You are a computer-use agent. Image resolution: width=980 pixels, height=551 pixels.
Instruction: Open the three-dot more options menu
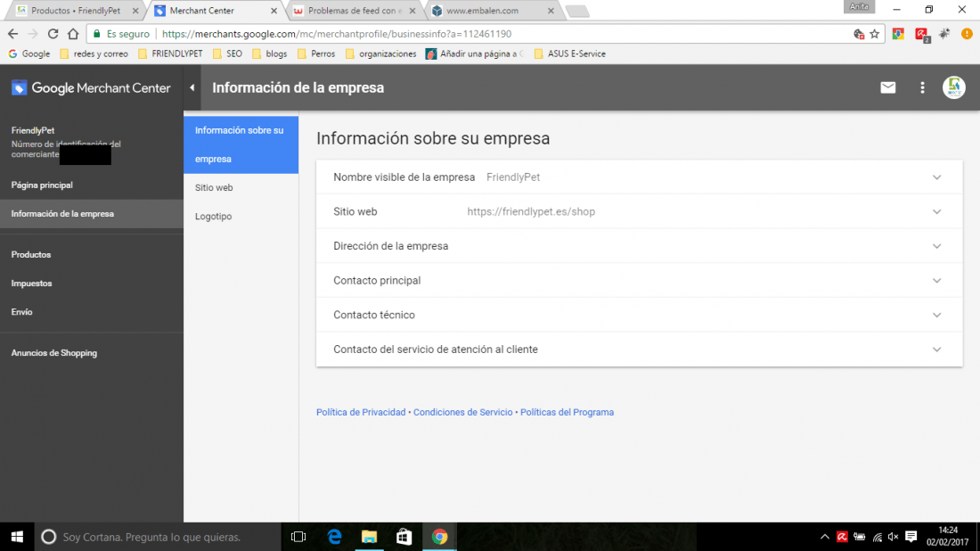[922, 87]
